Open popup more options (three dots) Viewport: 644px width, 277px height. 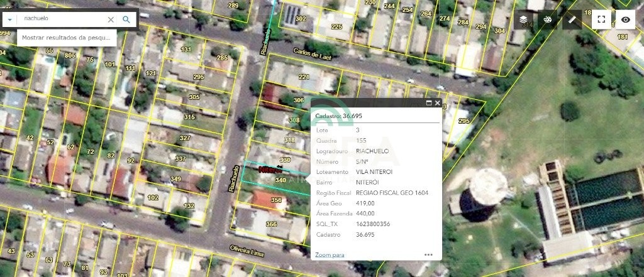point(428,254)
